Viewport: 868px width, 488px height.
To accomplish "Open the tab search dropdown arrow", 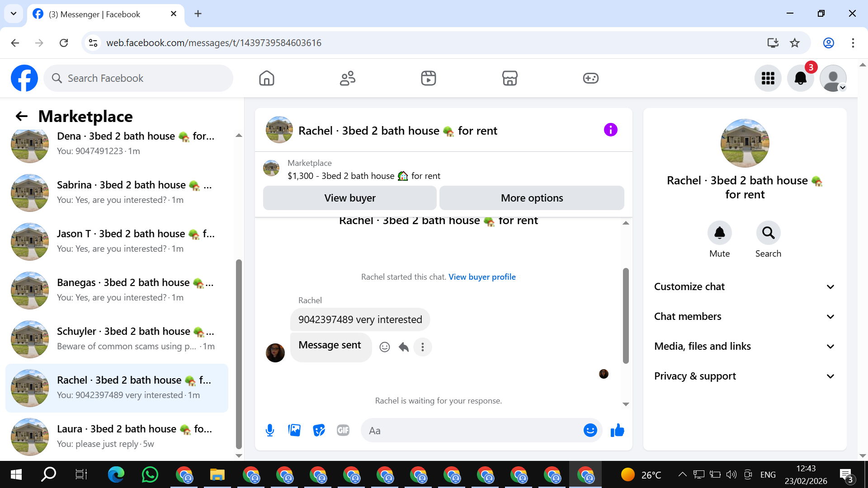I will [14, 14].
